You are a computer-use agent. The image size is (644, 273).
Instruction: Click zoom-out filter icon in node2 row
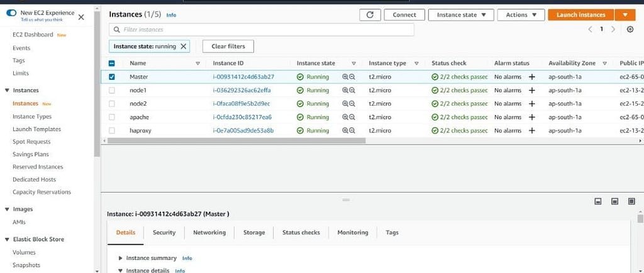352,104
